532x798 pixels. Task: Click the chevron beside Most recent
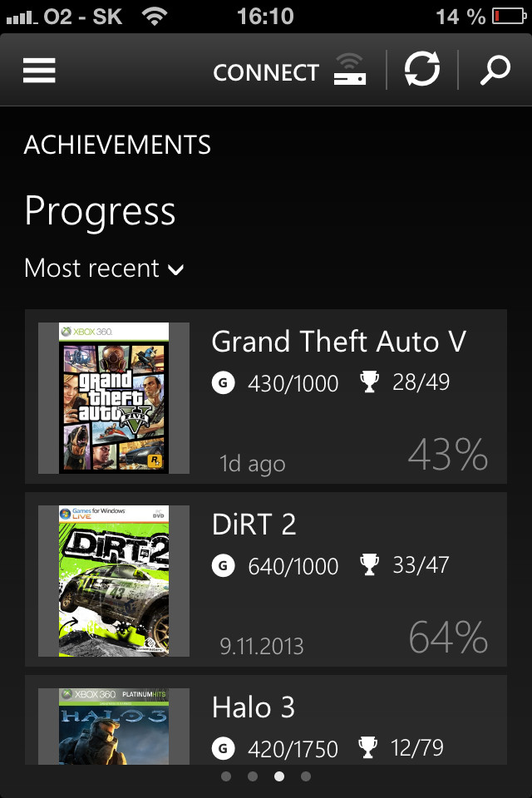[x=175, y=269]
